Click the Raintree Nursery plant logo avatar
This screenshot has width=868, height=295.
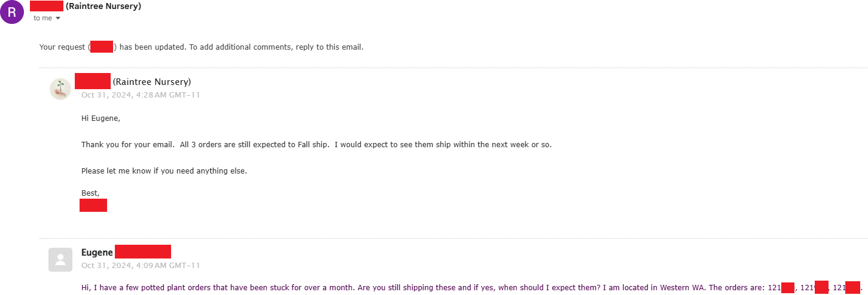[x=60, y=89]
